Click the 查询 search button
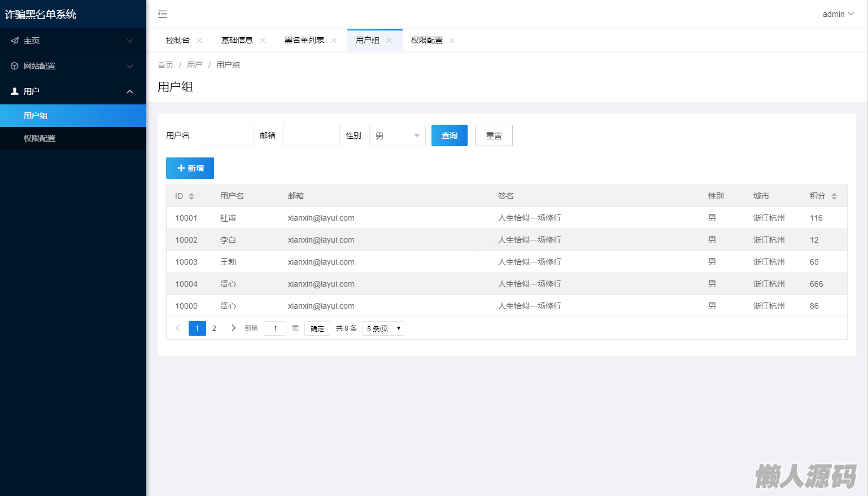Viewport: 868px width, 496px height. pyautogui.click(x=449, y=135)
